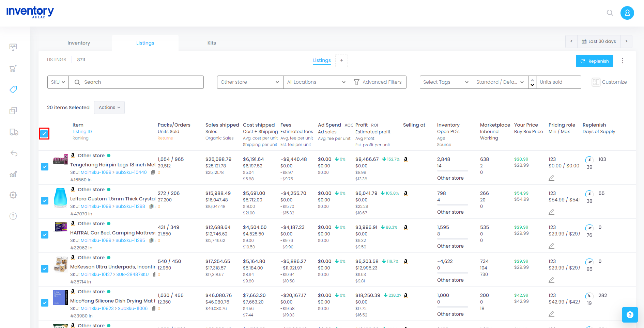This screenshot has width=644, height=328.
Task: Click days-of-supply gauge showing 76
Action: pos(589,228)
